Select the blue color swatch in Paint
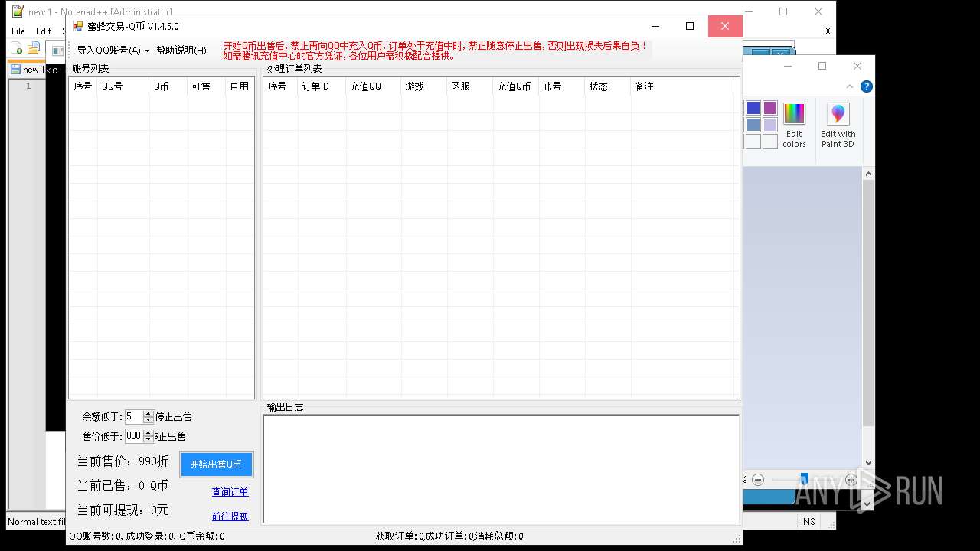This screenshot has width=980, height=551. click(x=753, y=108)
